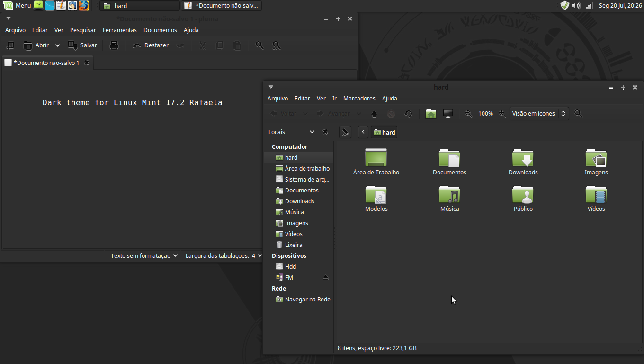This screenshot has width=644, height=364.
Task: Click the stop loading icon
Action: coord(391,114)
